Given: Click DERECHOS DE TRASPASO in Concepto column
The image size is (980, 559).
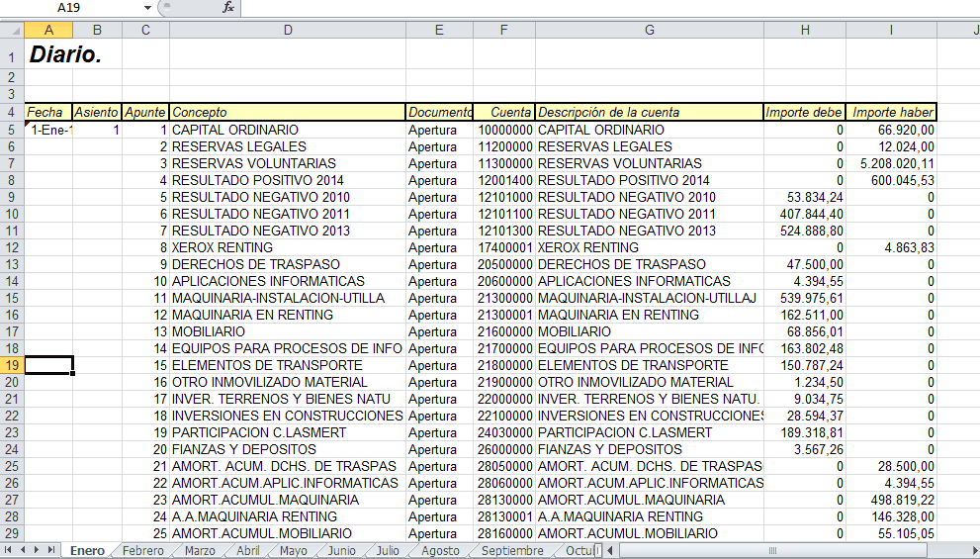Looking at the screenshot, I should pyautogui.click(x=288, y=264).
